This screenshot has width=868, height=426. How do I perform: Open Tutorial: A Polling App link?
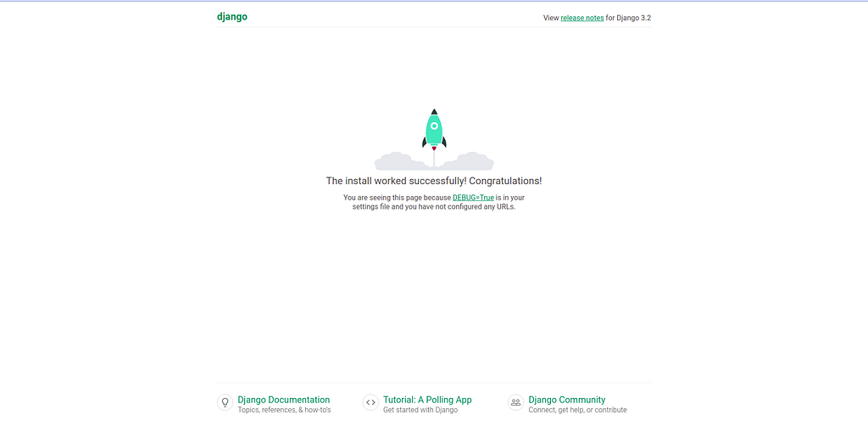coord(427,400)
